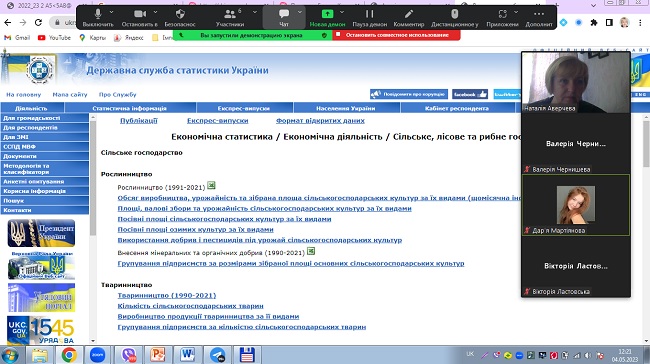
Task: Go back in browser
Action: click(7, 22)
